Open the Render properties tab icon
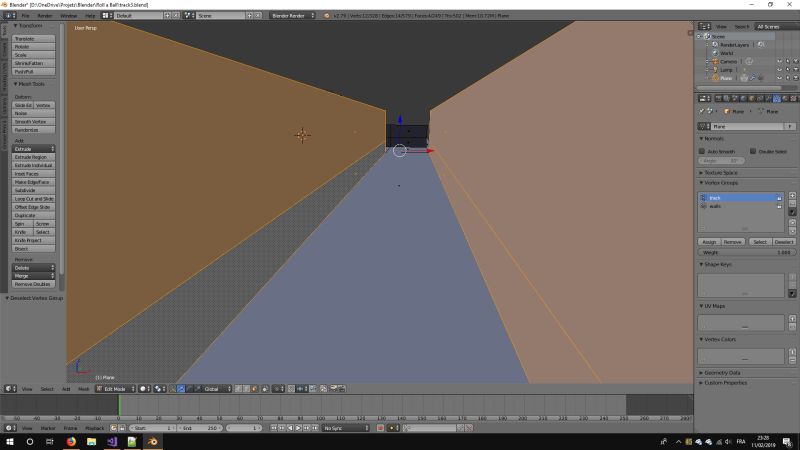The width and height of the screenshot is (800, 450). click(x=718, y=98)
